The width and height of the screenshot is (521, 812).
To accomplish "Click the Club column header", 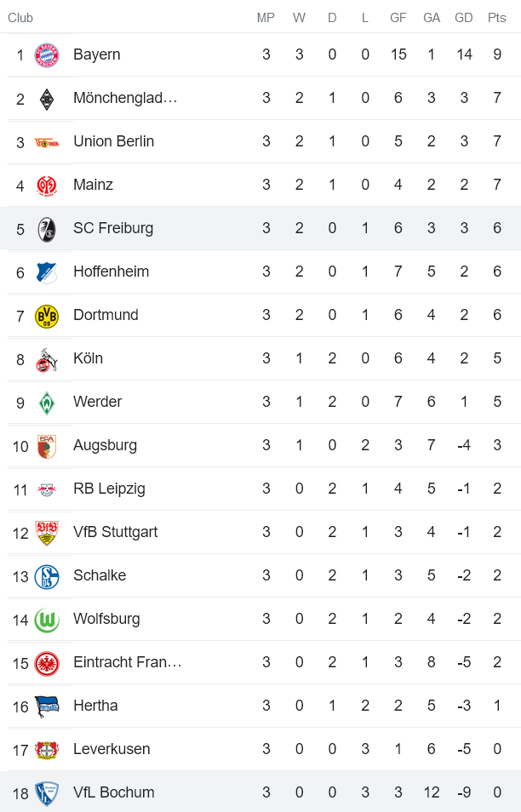I will (19, 16).
